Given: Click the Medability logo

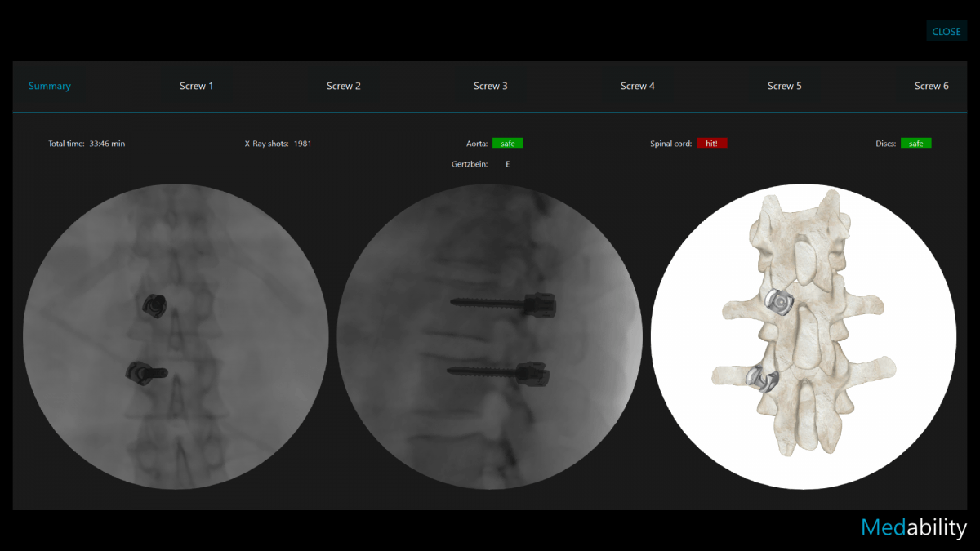Looking at the screenshot, I should click(x=912, y=528).
